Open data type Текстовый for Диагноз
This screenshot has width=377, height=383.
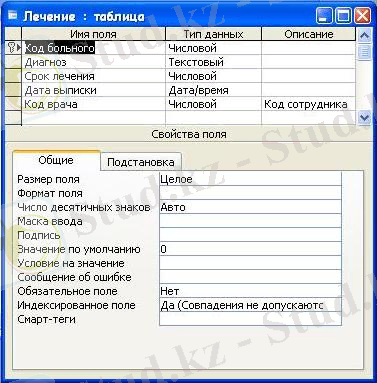pos(213,62)
